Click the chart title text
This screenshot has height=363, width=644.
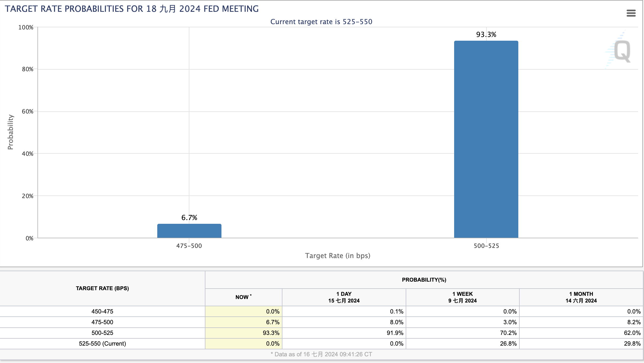pyautogui.click(x=132, y=9)
